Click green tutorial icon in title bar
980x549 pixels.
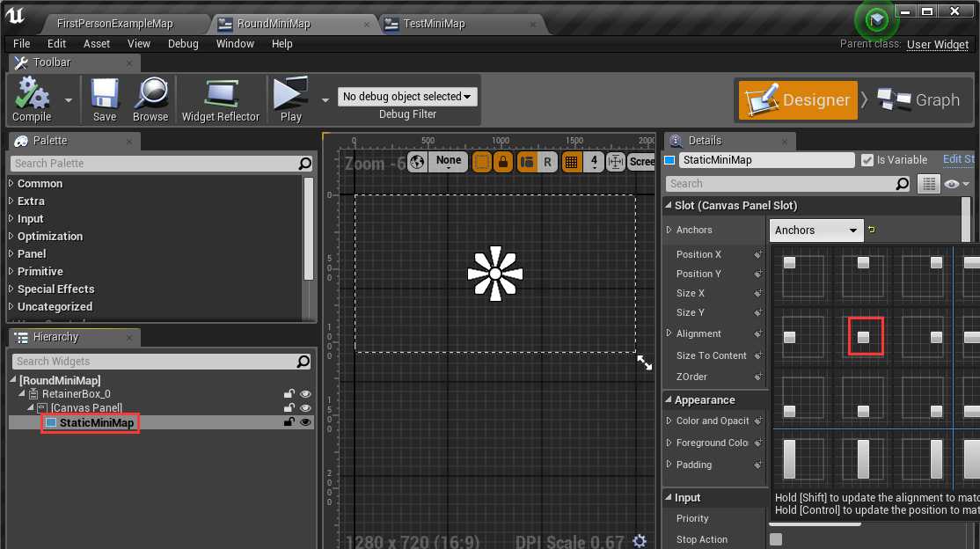[x=876, y=20]
